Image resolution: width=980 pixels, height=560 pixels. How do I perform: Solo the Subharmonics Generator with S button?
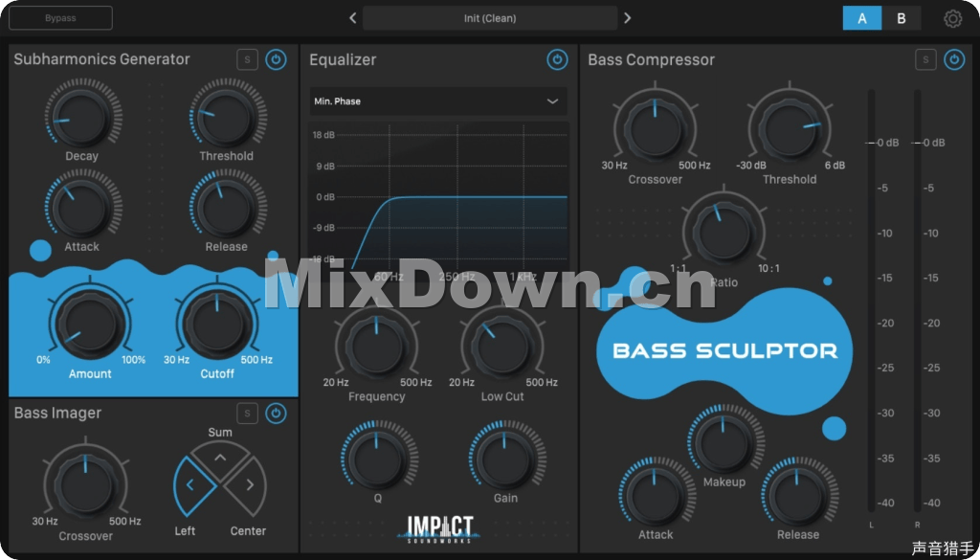coord(248,60)
